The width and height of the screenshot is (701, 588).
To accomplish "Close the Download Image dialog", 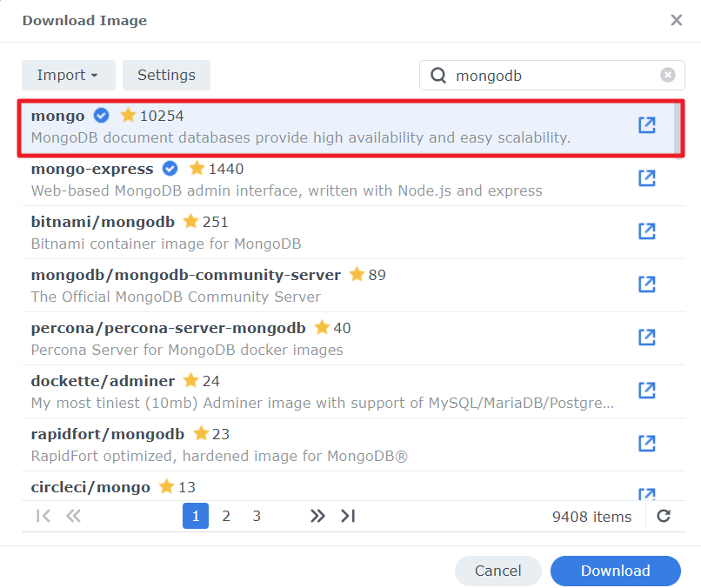I will [x=677, y=20].
